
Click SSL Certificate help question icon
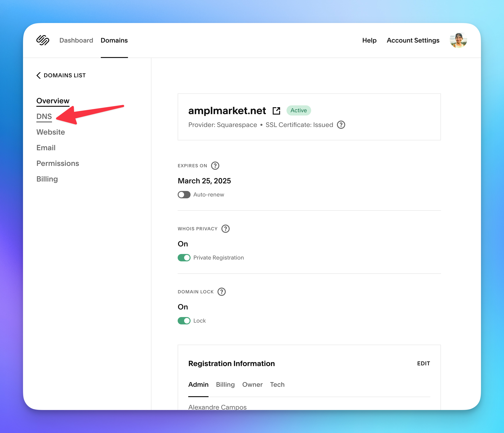[341, 125]
